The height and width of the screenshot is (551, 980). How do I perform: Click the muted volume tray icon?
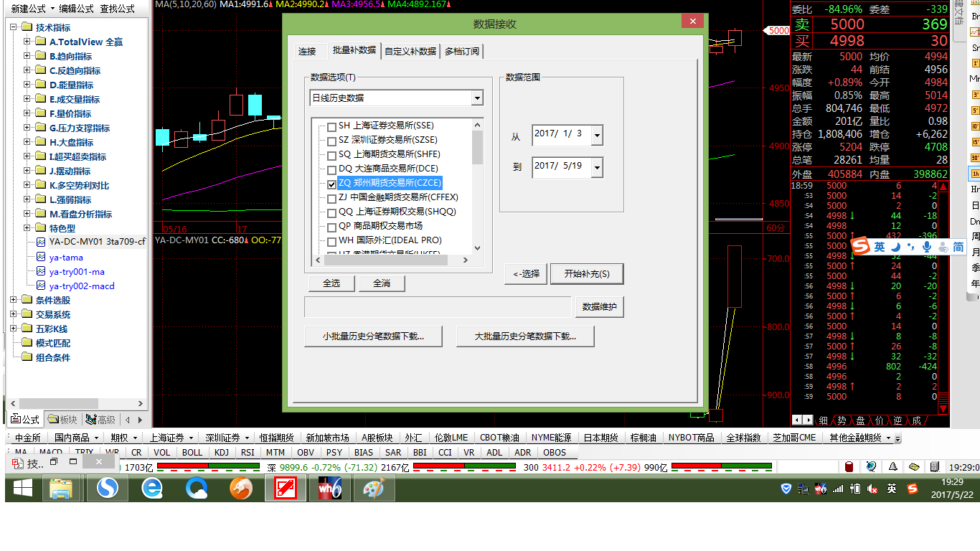coord(872,489)
